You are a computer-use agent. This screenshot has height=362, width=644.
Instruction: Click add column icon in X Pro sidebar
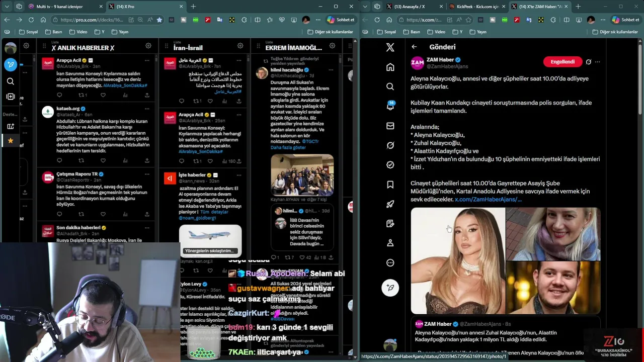(11, 97)
